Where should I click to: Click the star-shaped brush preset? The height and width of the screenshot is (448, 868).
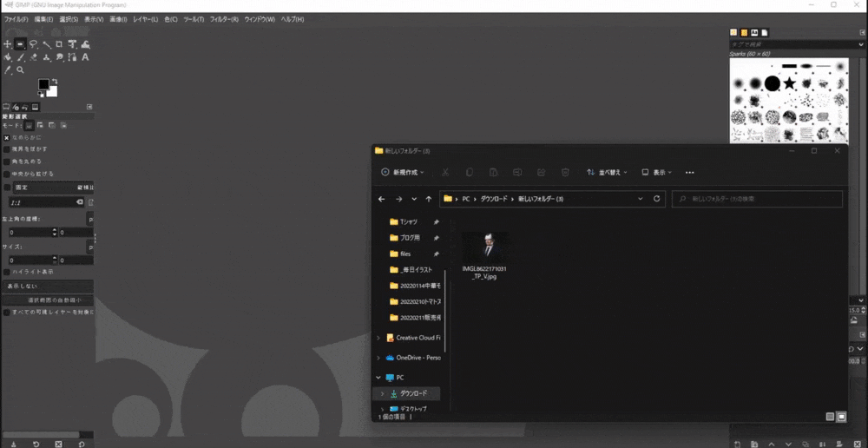pyautogui.click(x=789, y=83)
